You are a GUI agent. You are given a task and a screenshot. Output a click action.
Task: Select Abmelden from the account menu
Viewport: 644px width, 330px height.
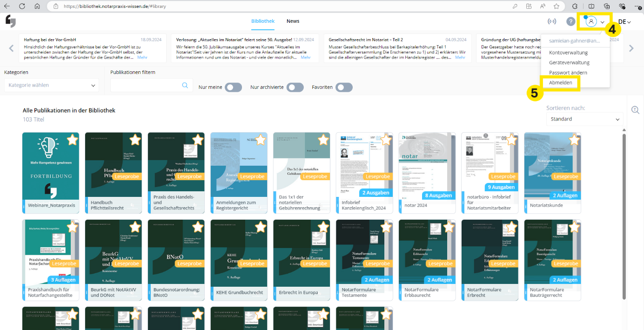click(x=560, y=83)
